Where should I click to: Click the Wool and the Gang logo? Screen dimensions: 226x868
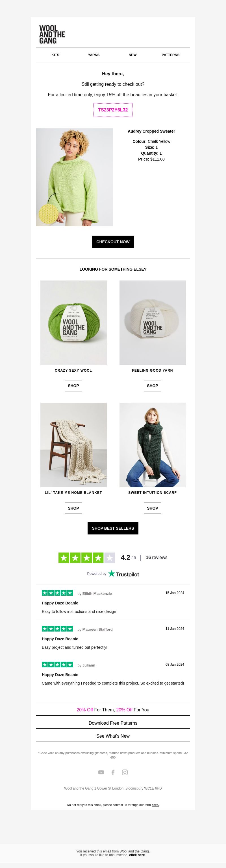click(x=52, y=34)
